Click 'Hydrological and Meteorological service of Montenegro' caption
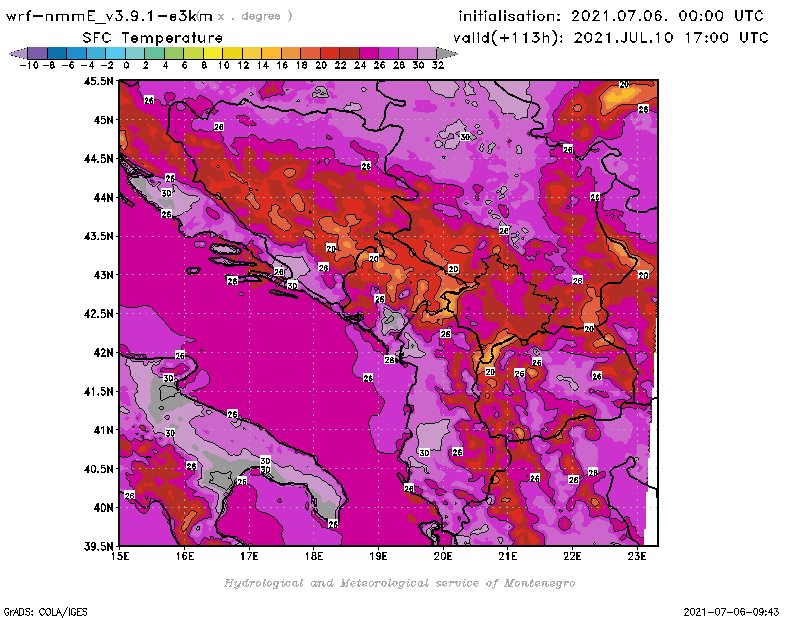This screenshot has width=800, height=618. click(399, 583)
